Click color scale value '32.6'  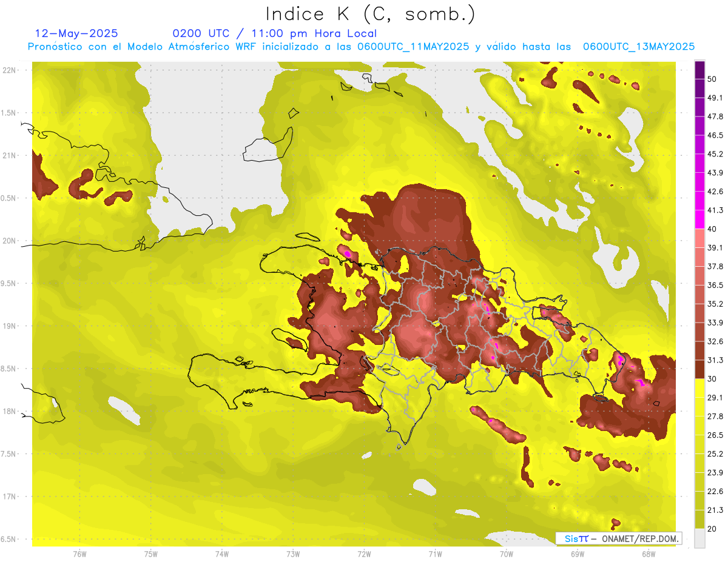tap(715, 341)
